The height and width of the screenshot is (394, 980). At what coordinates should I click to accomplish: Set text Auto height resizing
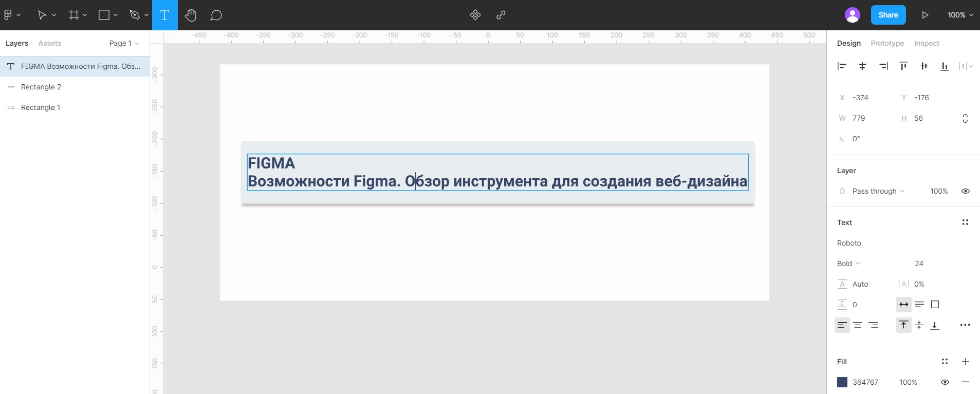(x=919, y=305)
